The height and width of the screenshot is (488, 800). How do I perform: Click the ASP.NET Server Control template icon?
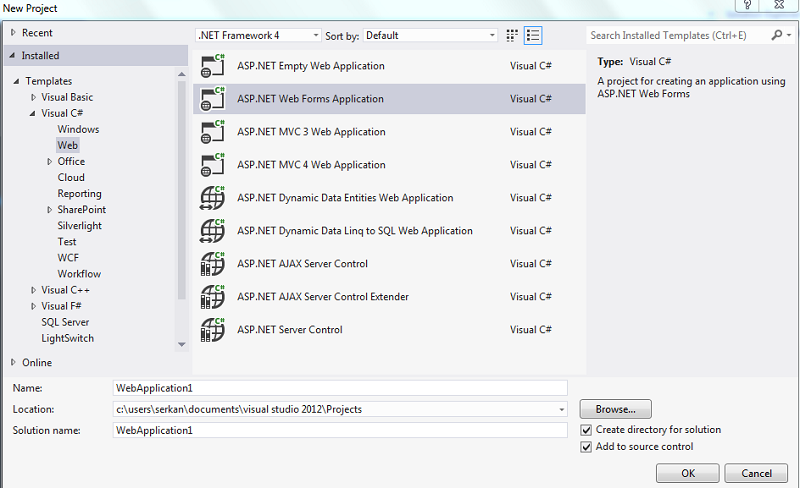[x=212, y=329]
